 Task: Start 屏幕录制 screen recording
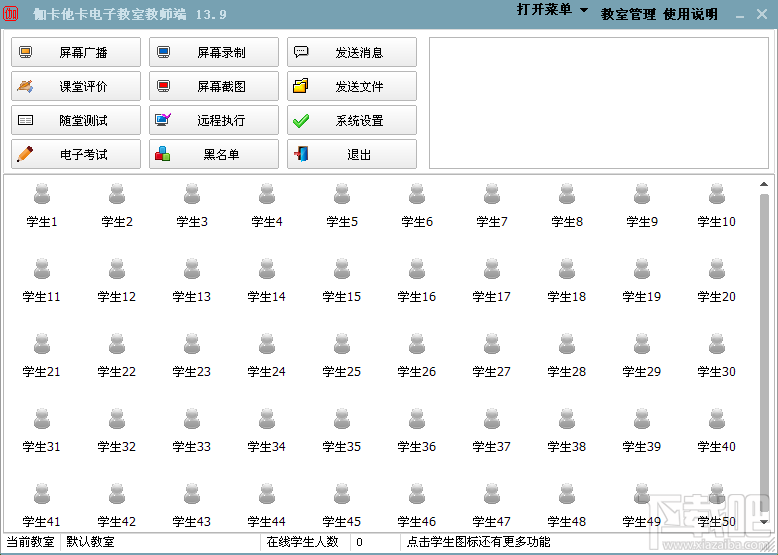[214, 52]
